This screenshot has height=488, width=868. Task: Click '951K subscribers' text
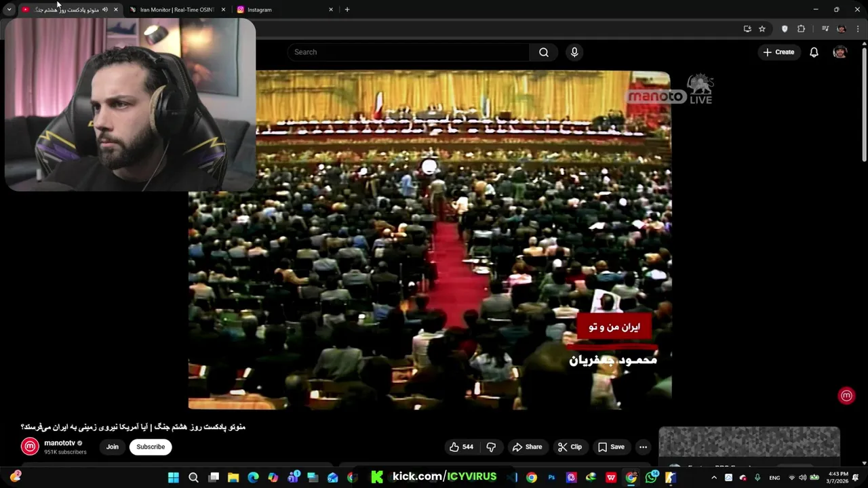(x=65, y=452)
